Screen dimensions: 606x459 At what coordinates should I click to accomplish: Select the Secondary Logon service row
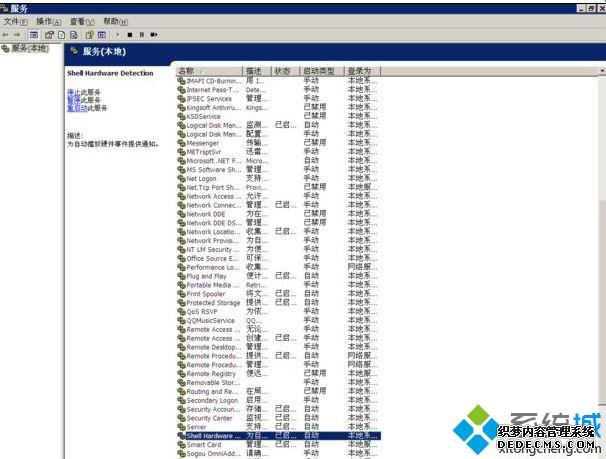(x=279, y=400)
